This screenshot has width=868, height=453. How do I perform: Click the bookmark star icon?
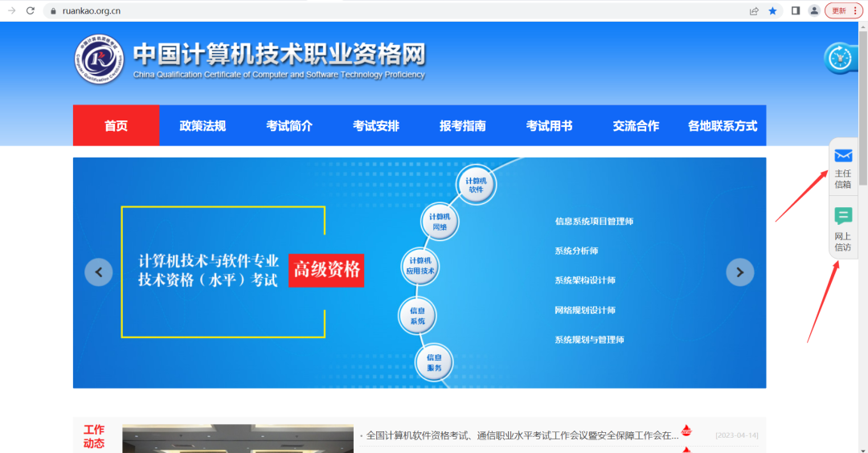[773, 11]
